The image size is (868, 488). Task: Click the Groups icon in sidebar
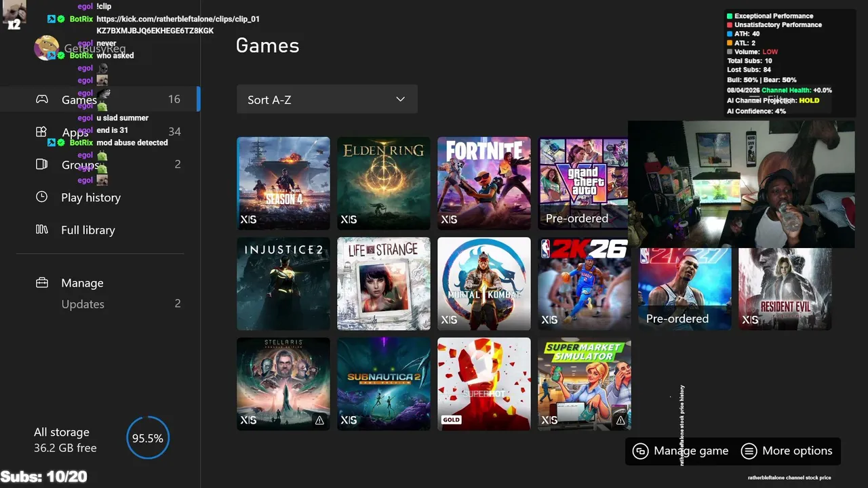[x=41, y=164]
